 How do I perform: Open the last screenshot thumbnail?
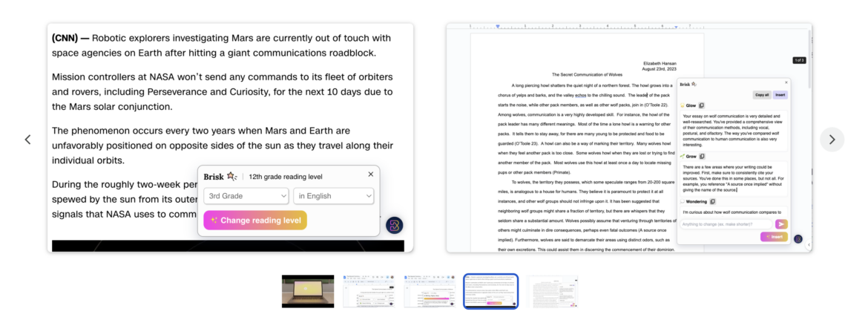(x=552, y=291)
